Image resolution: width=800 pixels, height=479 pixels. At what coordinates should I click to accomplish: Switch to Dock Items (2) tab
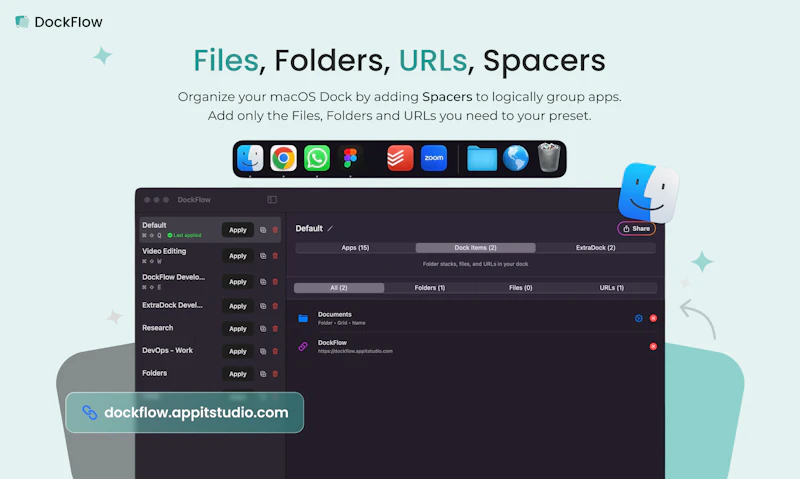tap(476, 248)
